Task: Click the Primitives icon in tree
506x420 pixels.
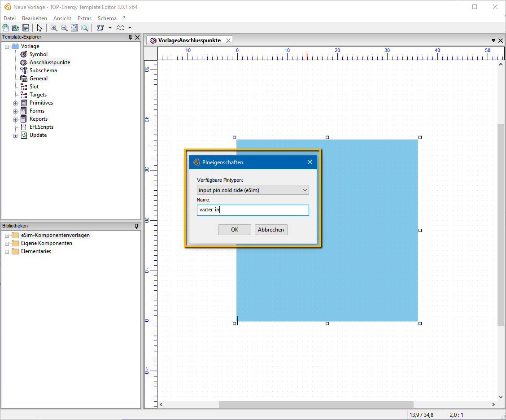Action: pyautogui.click(x=24, y=103)
